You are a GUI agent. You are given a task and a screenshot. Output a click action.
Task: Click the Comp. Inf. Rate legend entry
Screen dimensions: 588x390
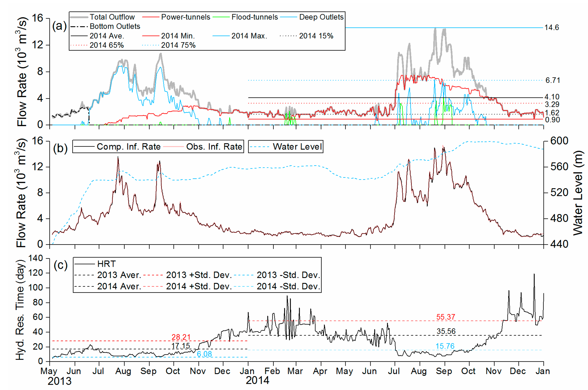[x=128, y=146]
